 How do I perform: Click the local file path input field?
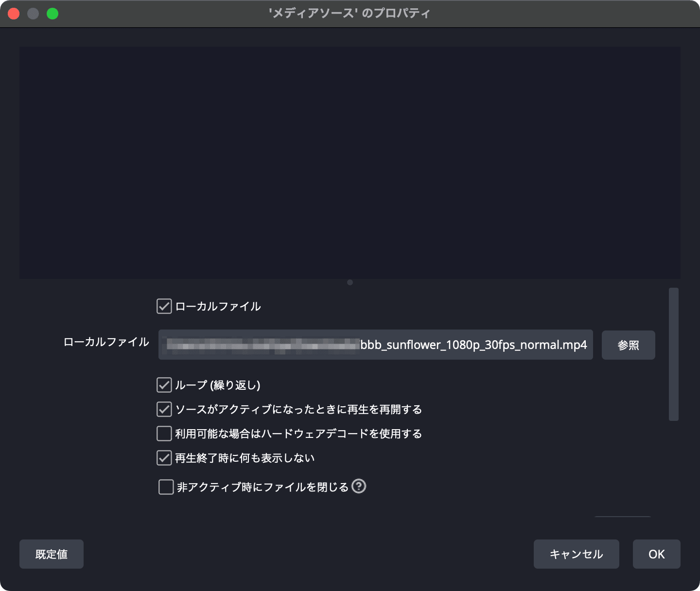point(375,345)
